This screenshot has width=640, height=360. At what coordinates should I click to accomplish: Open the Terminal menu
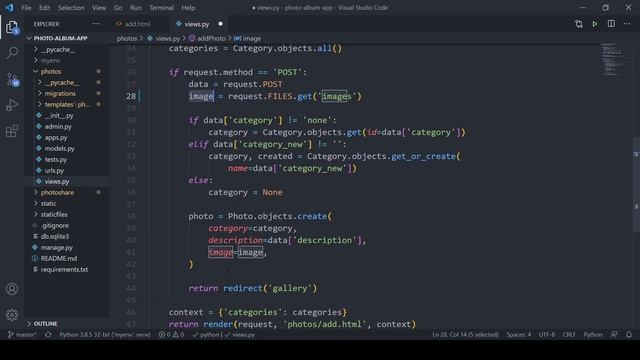click(x=161, y=8)
